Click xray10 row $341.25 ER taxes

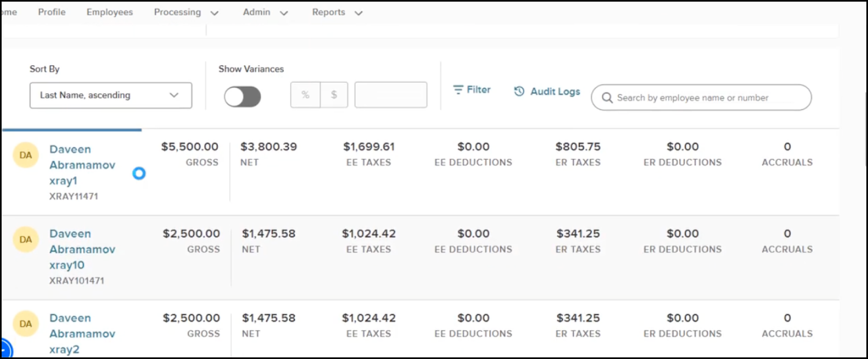(578, 234)
